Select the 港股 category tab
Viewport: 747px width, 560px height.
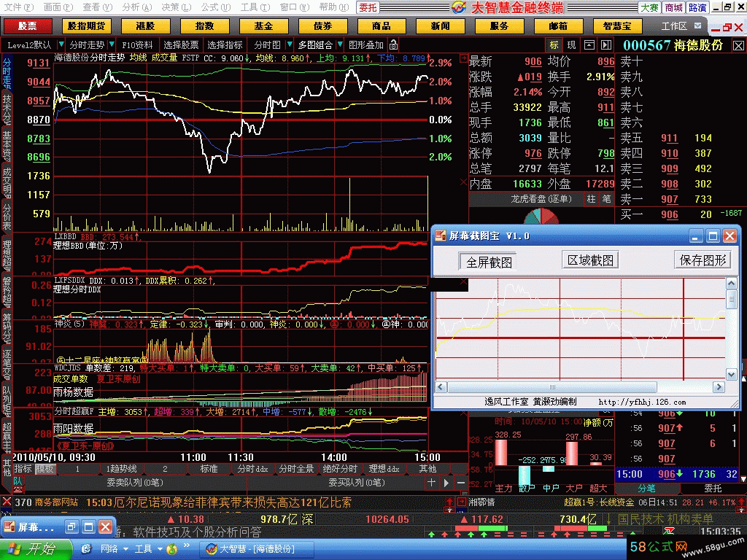point(145,26)
